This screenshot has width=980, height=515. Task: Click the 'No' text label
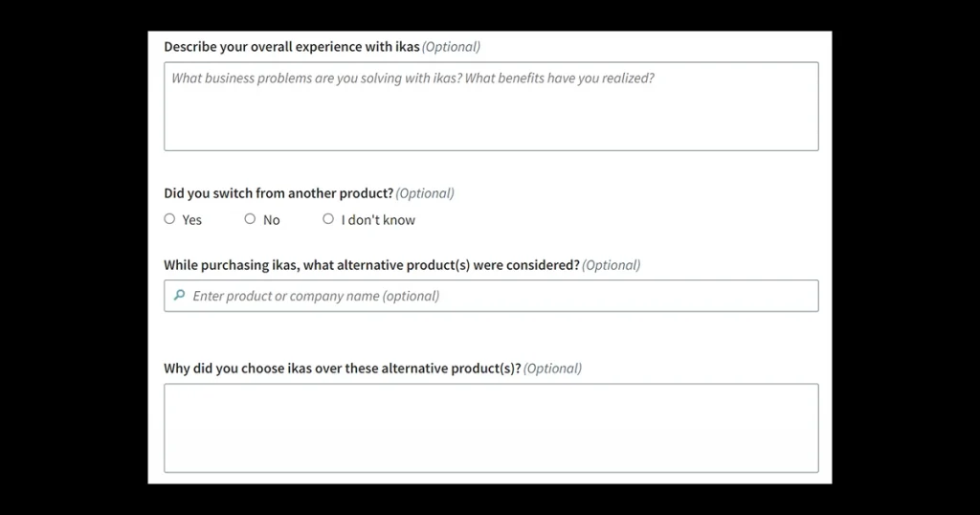tap(271, 220)
